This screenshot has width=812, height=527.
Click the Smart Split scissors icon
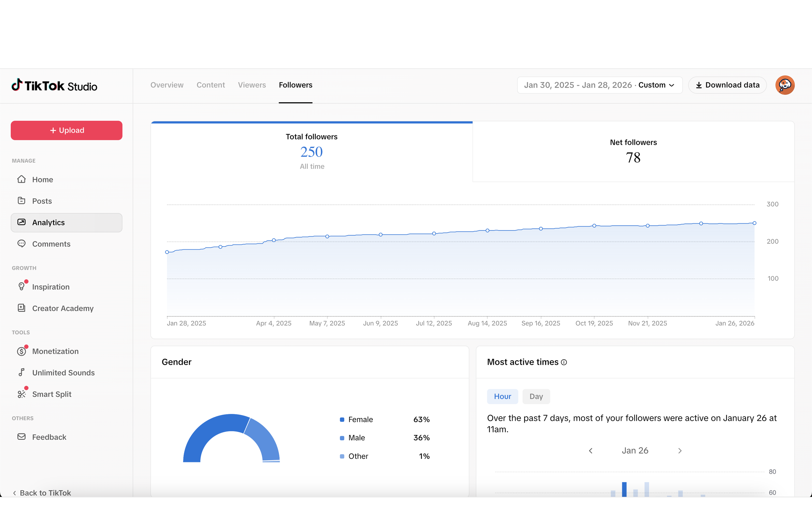[x=21, y=394]
